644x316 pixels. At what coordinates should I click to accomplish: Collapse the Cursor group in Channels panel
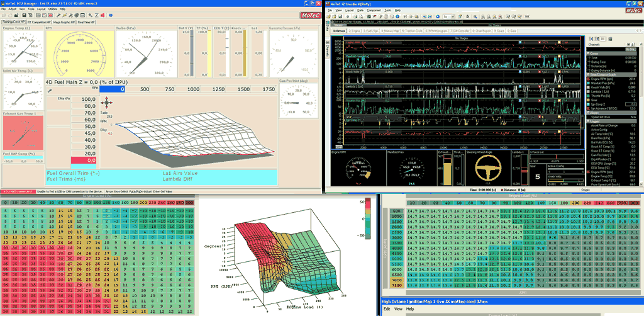click(588, 54)
